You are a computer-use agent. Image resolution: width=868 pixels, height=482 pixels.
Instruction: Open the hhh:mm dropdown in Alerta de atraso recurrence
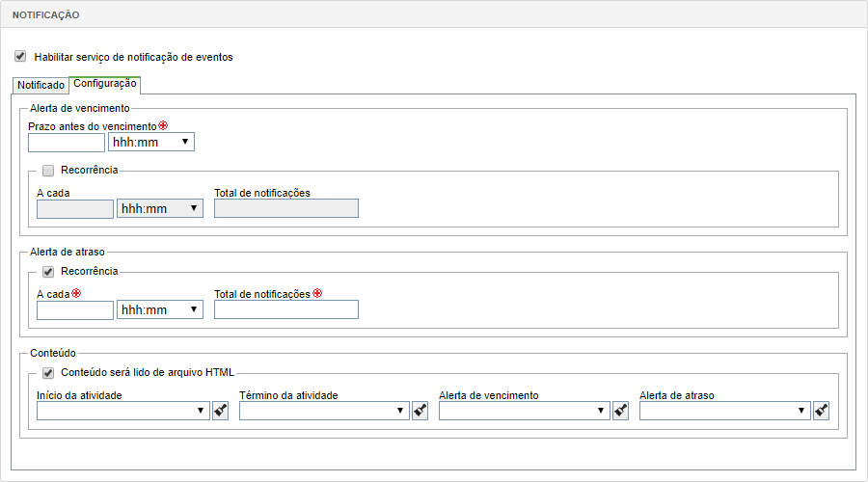pyautogui.click(x=160, y=309)
